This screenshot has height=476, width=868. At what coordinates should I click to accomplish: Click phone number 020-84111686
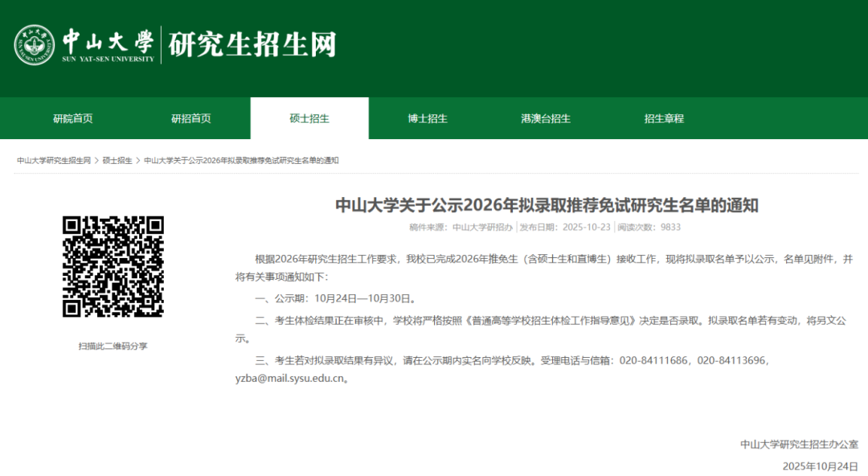(653, 361)
